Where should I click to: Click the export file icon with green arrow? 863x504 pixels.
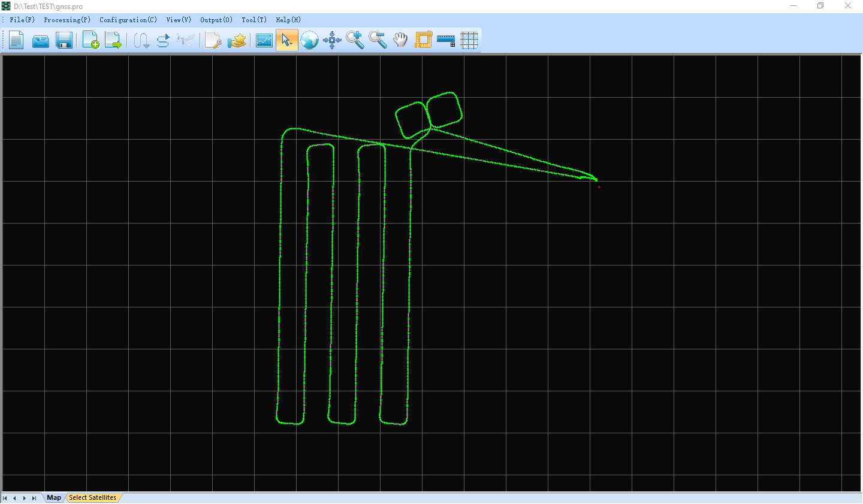tap(113, 40)
